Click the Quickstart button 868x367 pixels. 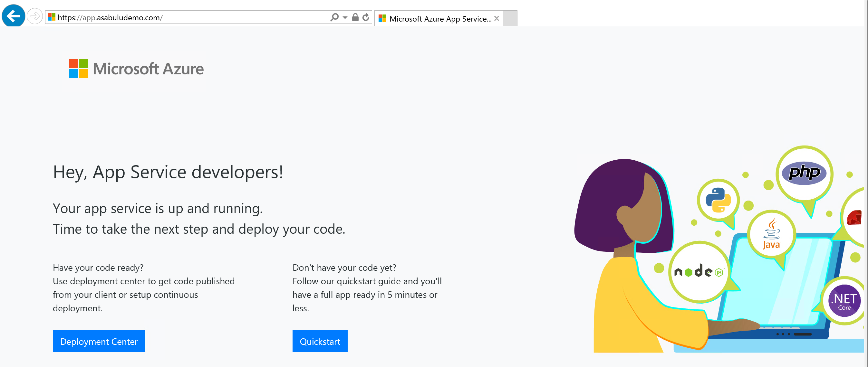tap(320, 341)
